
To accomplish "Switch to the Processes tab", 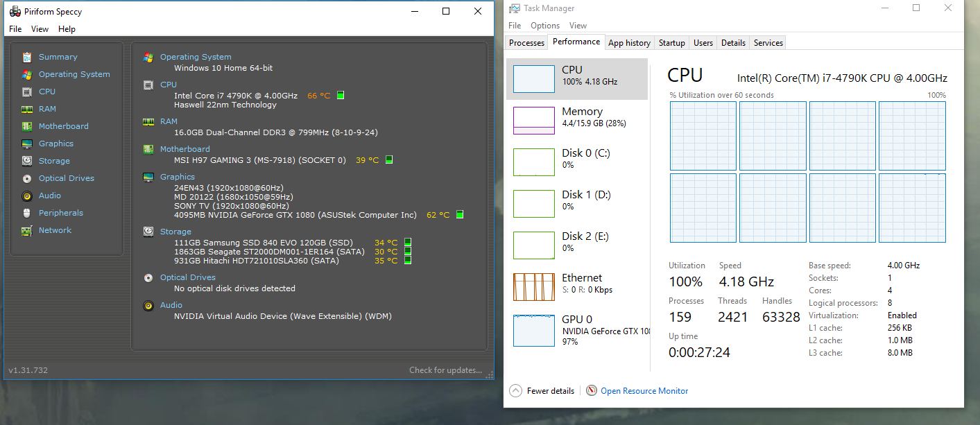I will (526, 43).
